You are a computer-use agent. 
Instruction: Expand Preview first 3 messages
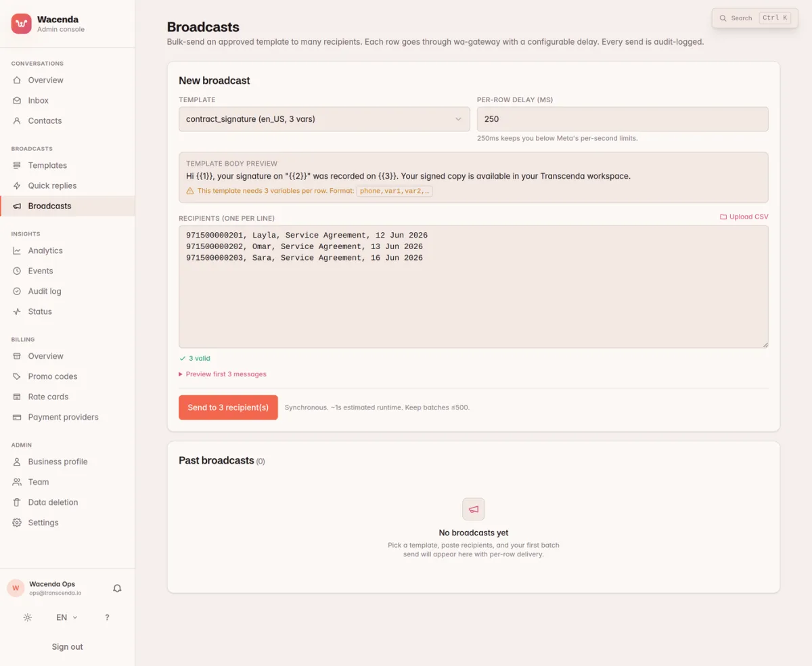[x=223, y=374]
